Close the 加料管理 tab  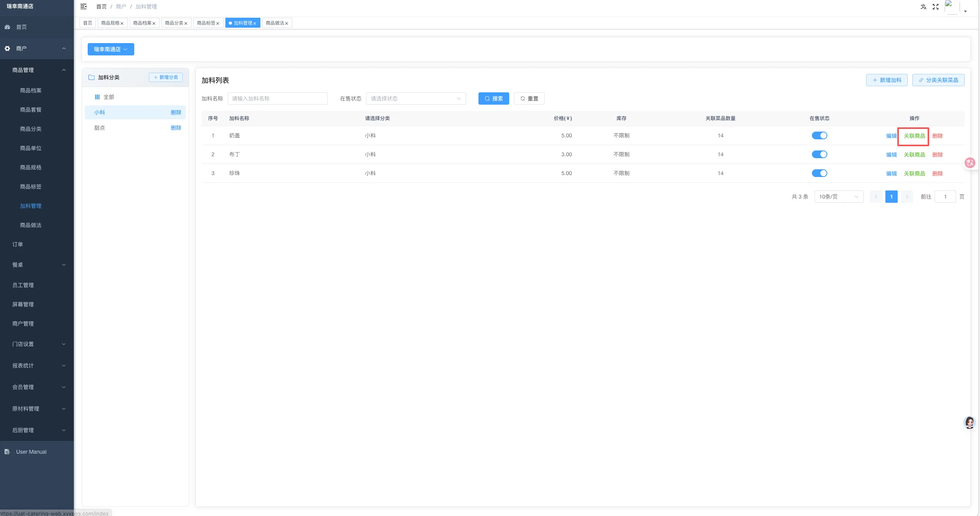(255, 23)
